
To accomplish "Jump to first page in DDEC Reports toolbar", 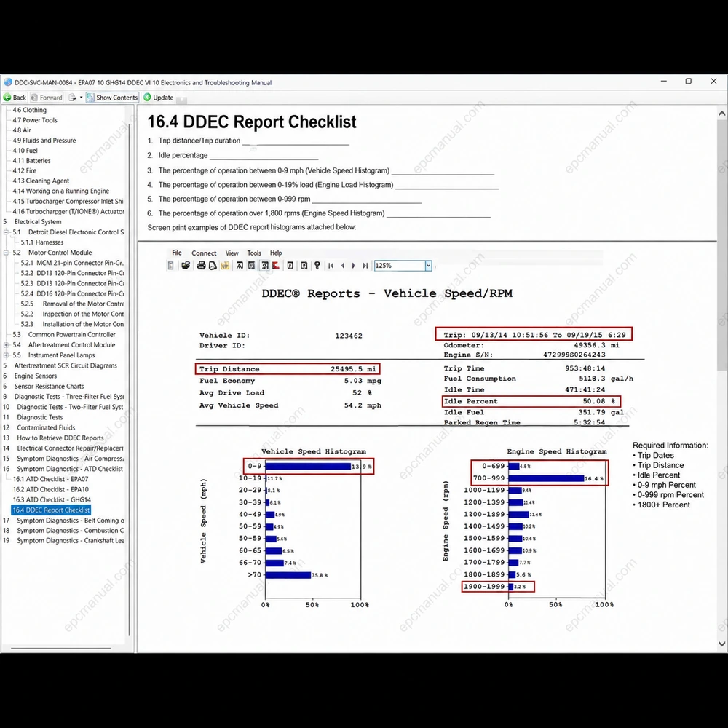I will coord(331,266).
